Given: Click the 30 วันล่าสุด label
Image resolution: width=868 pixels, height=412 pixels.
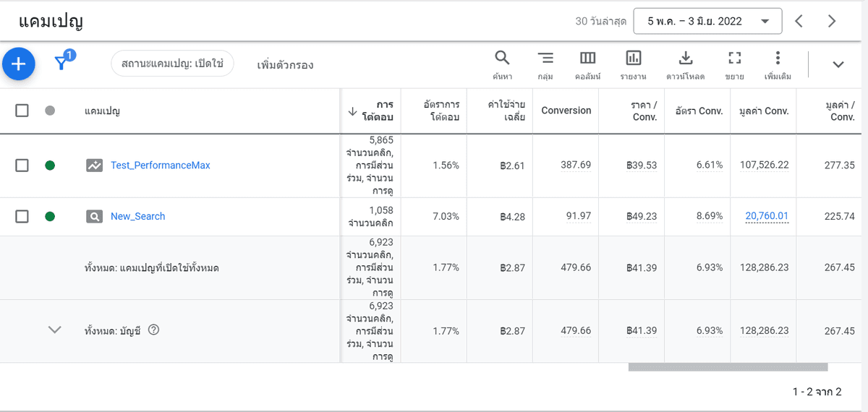Looking at the screenshot, I should [600, 22].
